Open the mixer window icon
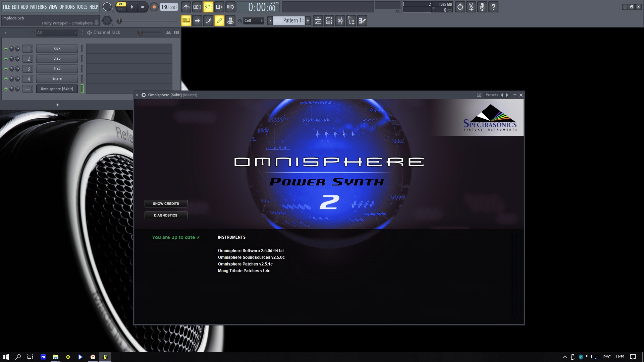644x362 pixels. (340, 21)
